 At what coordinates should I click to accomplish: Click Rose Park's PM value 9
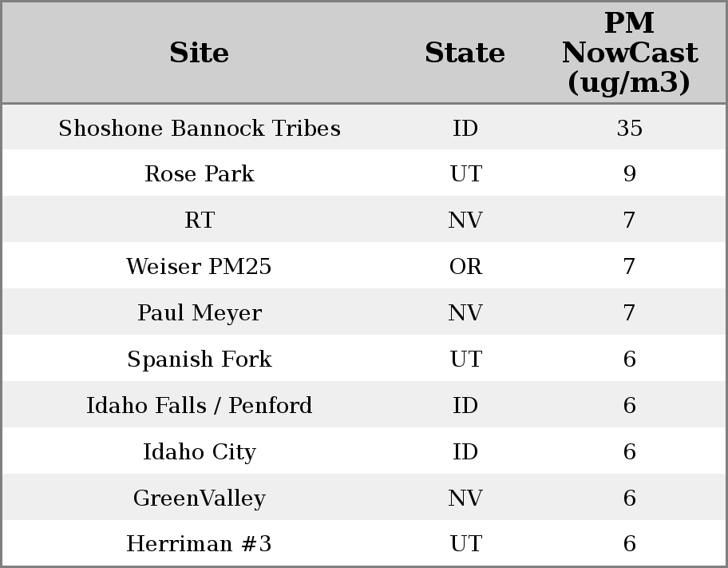tap(629, 174)
